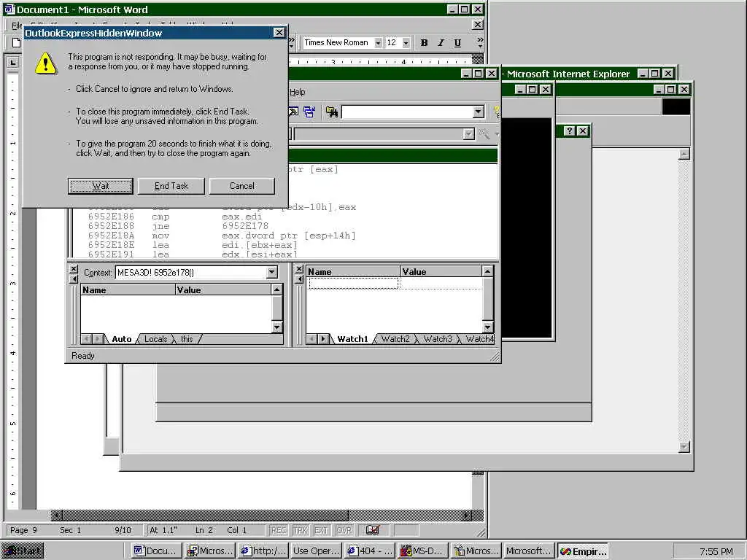Switch to the http:/... taskbar button

pyautogui.click(x=263, y=551)
